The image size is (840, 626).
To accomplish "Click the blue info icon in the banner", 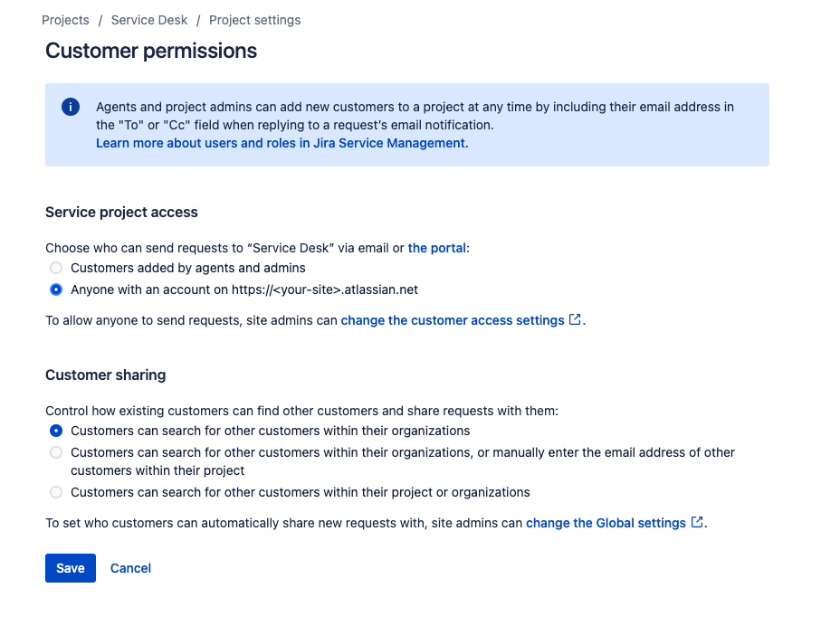I will pyautogui.click(x=71, y=107).
